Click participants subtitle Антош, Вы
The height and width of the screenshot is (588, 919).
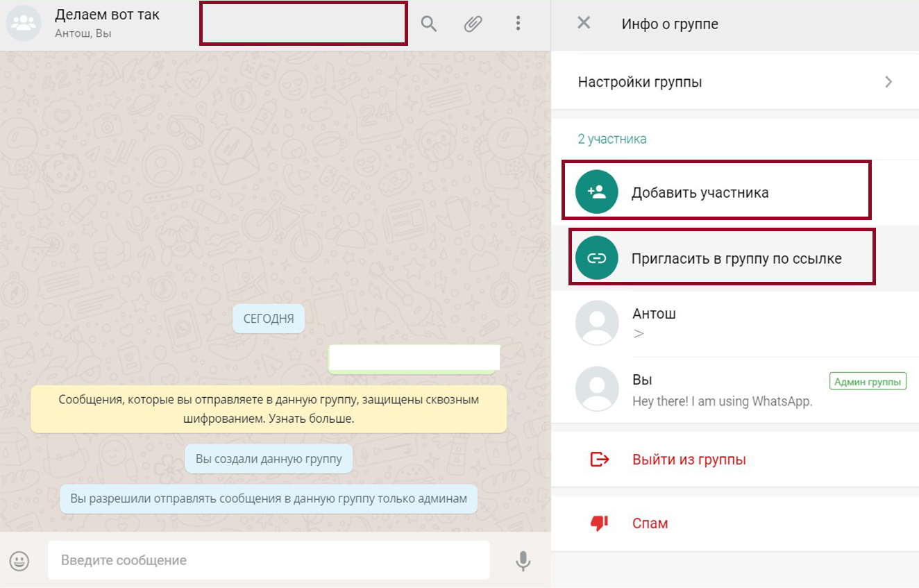83,33
